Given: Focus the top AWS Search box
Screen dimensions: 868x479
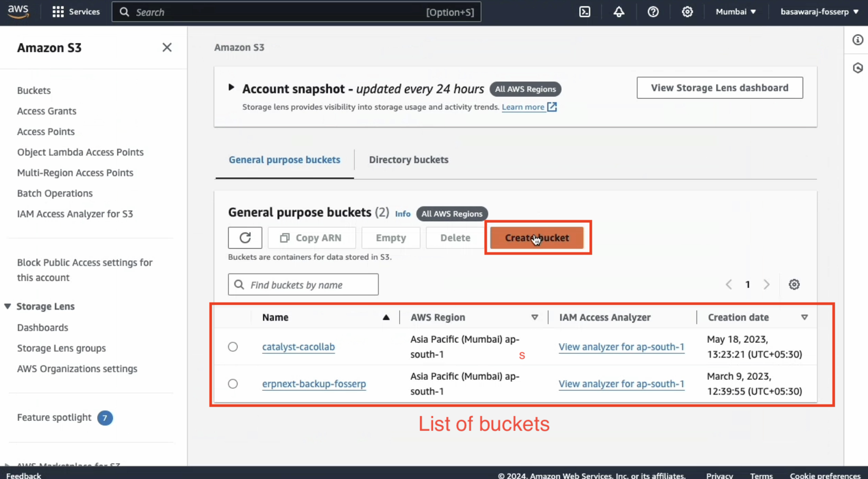Looking at the screenshot, I should (x=296, y=12).
